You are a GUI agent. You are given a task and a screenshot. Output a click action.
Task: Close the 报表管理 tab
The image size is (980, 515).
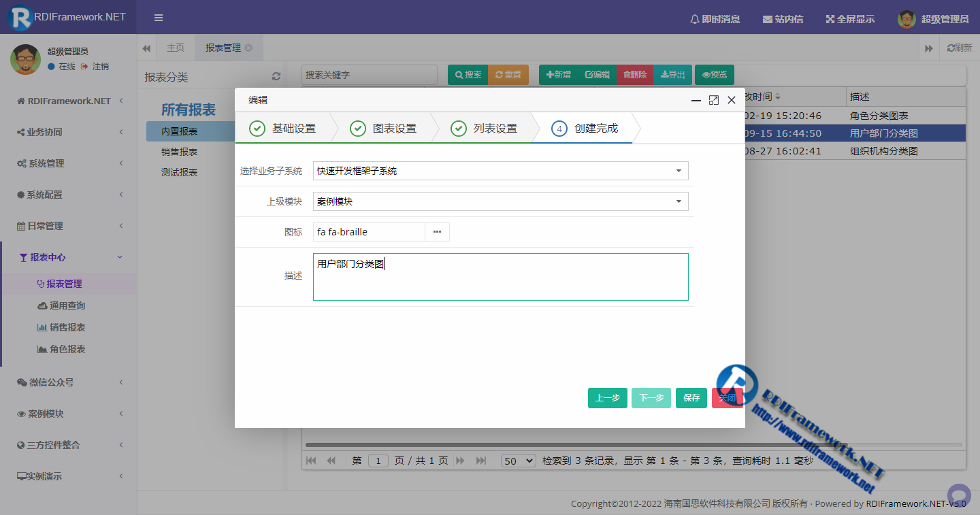pos(248,48)
